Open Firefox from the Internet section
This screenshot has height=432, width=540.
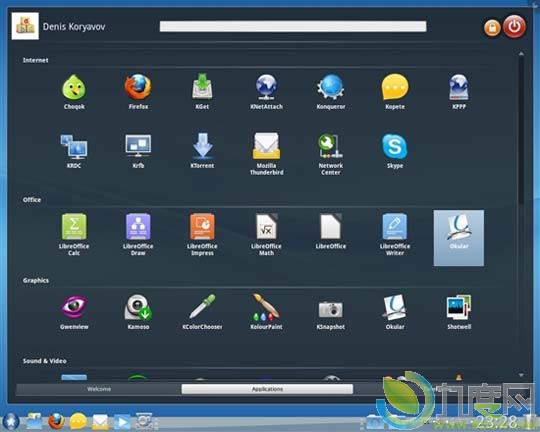point(138,92)
